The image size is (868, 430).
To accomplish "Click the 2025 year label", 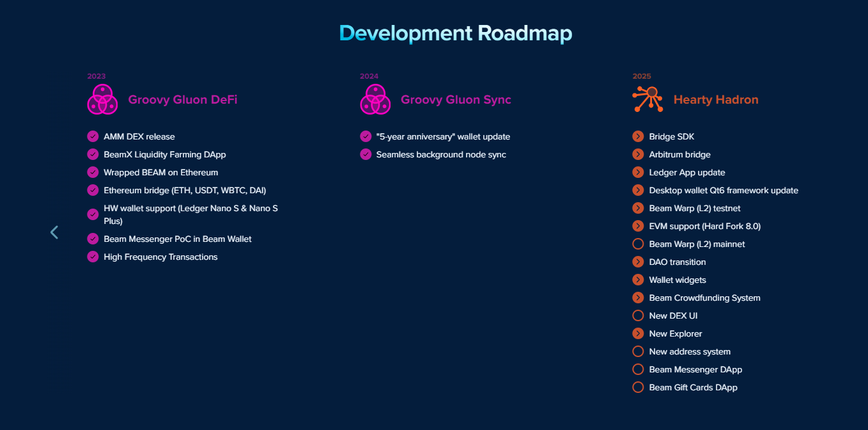I will (x=642, y=76).
